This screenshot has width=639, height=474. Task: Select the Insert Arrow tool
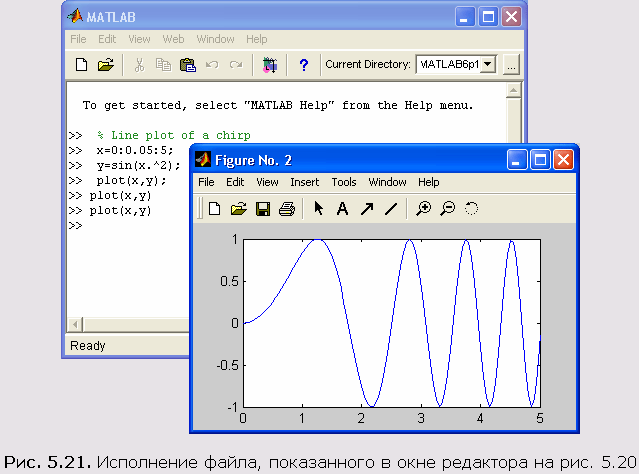(367, 209)
